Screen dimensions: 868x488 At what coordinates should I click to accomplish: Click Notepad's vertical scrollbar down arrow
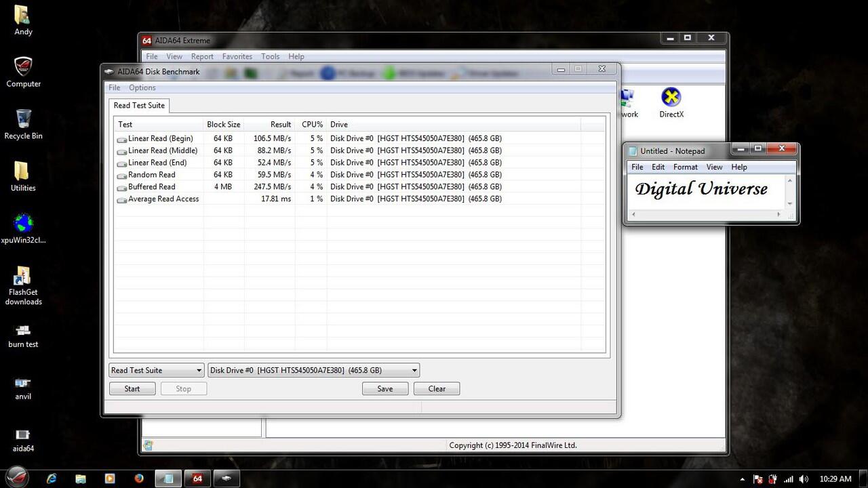coord(789,203)
